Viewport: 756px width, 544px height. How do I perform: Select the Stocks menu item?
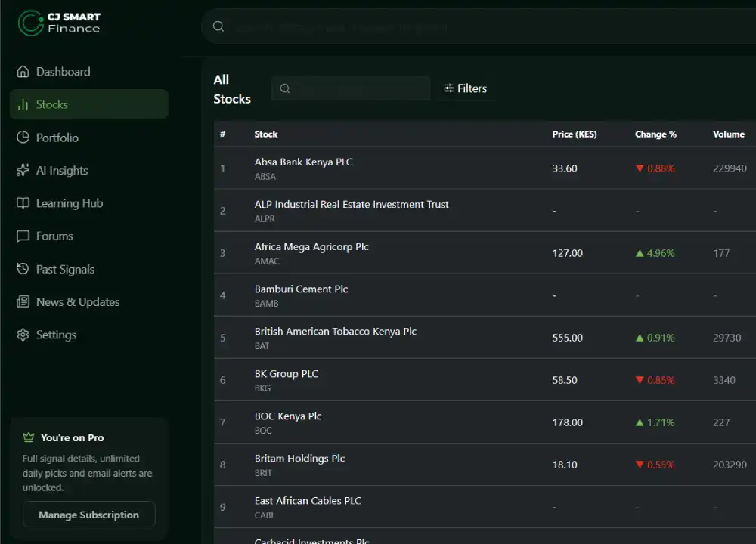tap(89, 104)
